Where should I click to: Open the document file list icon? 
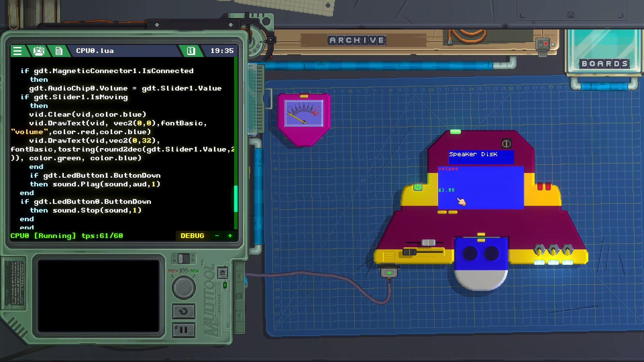click(59, 51)
